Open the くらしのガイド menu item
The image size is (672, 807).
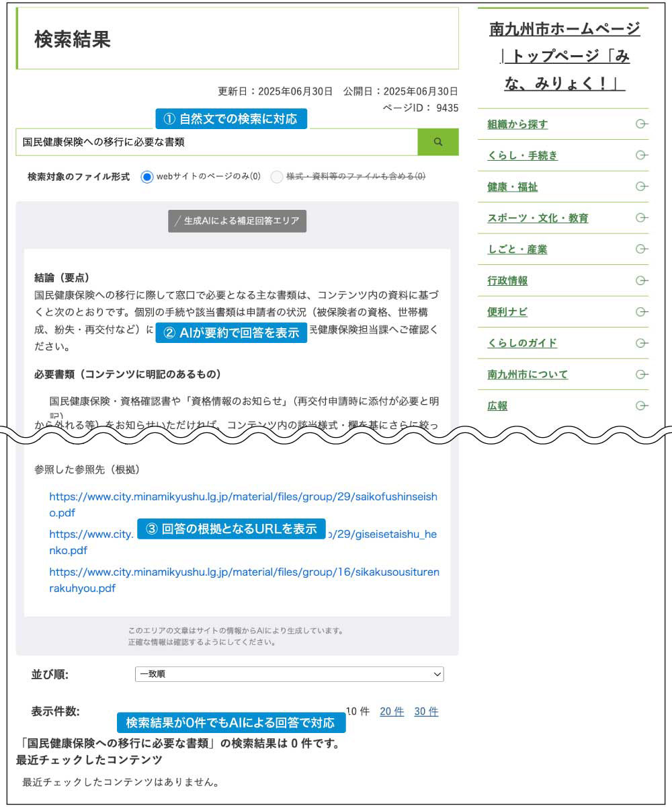[x=522, y=343]
